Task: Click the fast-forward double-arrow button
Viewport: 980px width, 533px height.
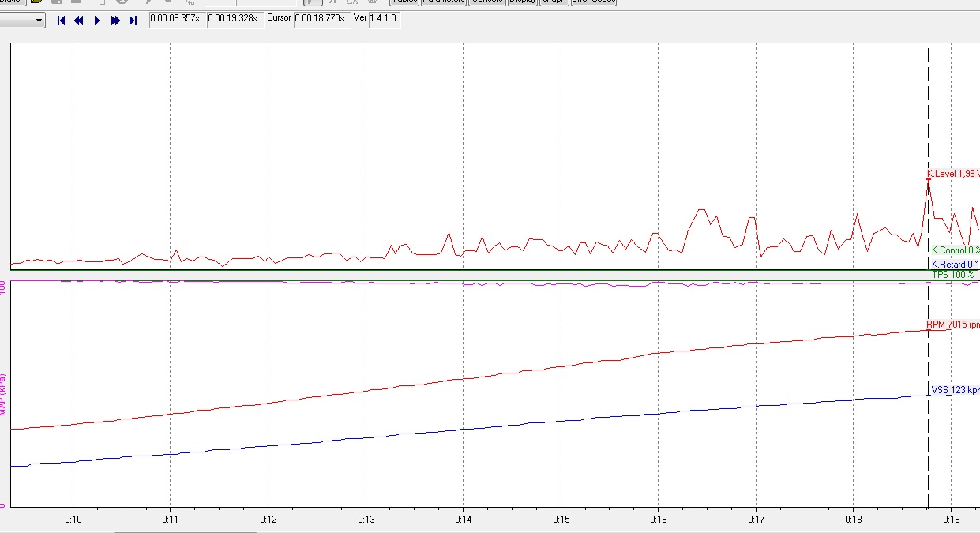Action: (115, 21)
